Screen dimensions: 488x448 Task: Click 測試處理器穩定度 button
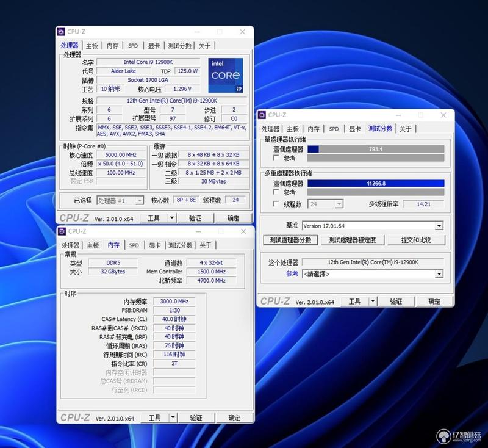coord(352,240)
